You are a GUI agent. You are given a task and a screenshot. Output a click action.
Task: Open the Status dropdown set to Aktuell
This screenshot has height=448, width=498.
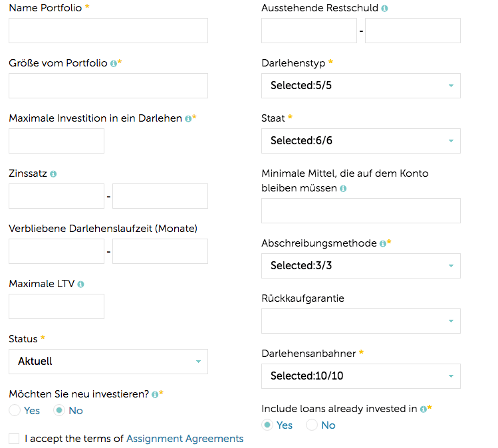pyautogui.click(x=108, y=362)
